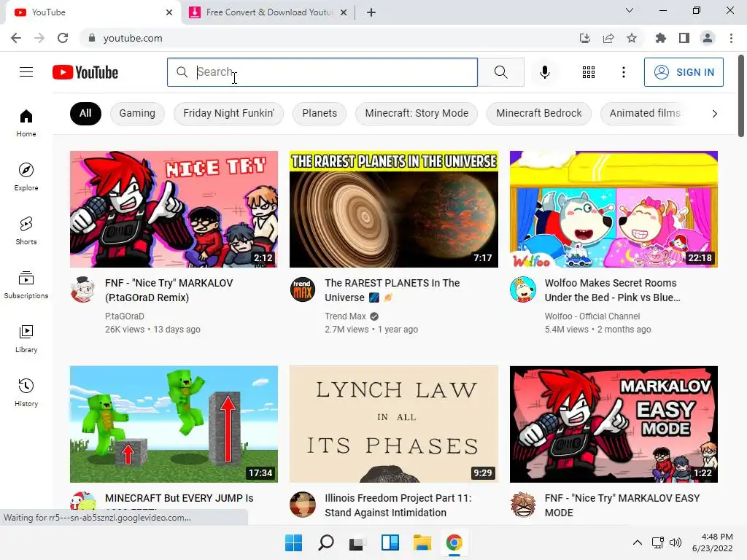Open Explore in sidebar
Viewport: 747px width, 560px height.
pos(26,176)
